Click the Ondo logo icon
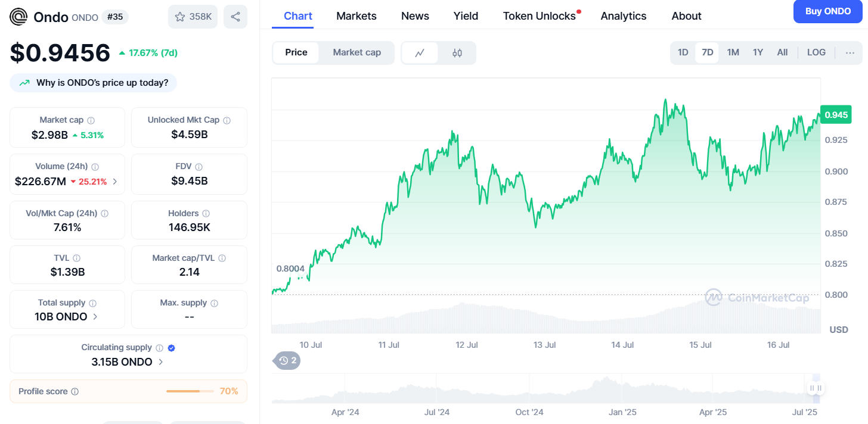 point(18,17)
